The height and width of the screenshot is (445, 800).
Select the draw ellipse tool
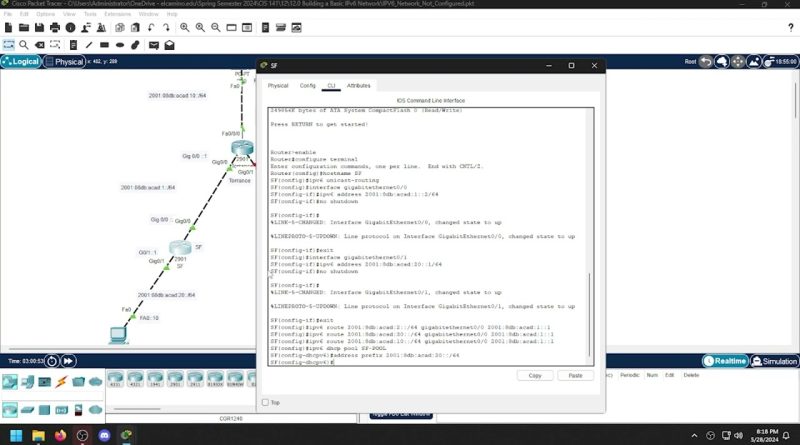click(x=120, y=45)
